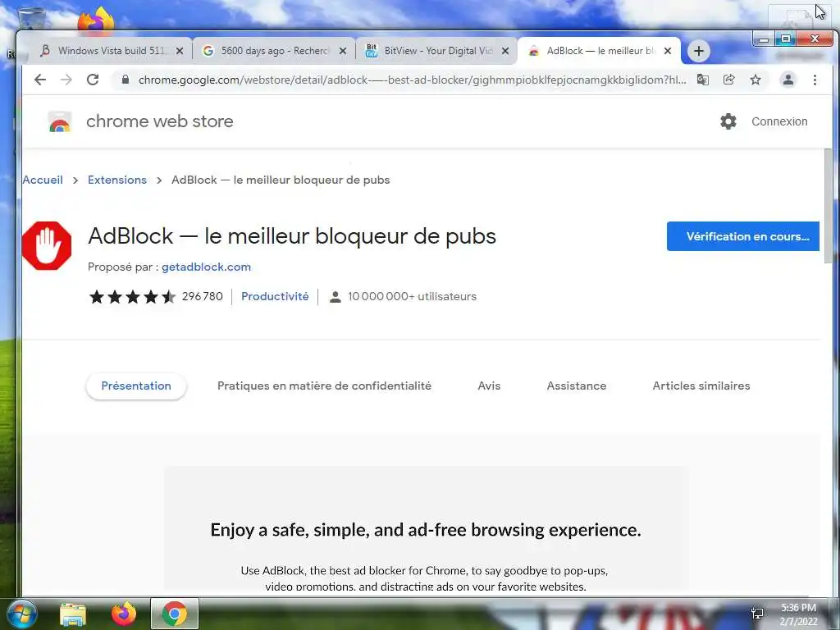Reload the current page

(93, 80)
